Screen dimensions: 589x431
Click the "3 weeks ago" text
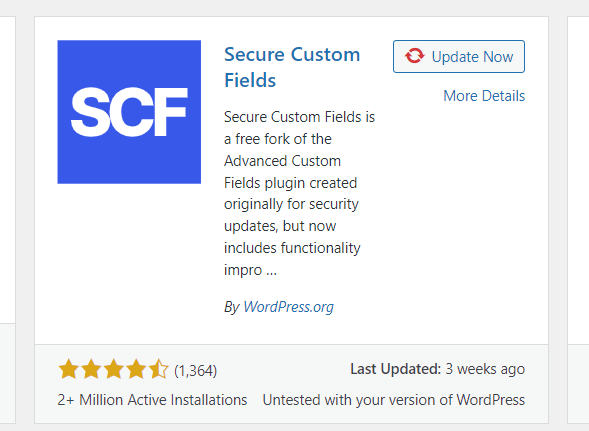pyautogui.click(x=485, y=369)
